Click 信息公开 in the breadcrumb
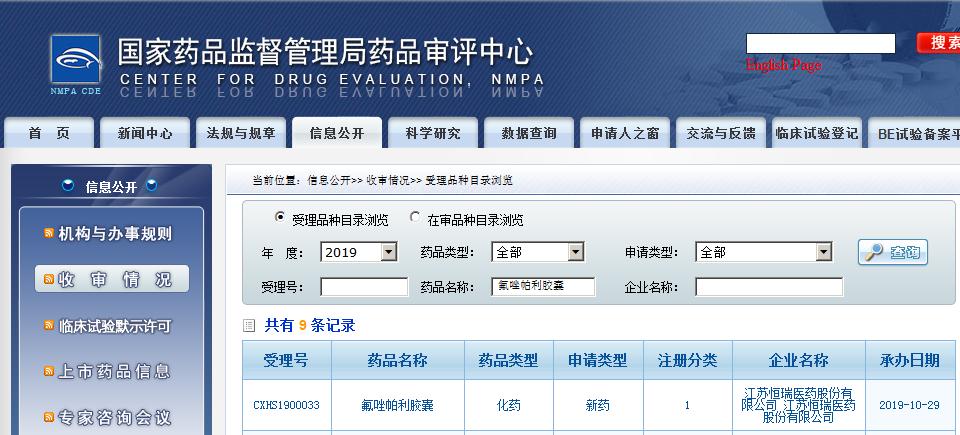960x435 pixels. [329, 180]
